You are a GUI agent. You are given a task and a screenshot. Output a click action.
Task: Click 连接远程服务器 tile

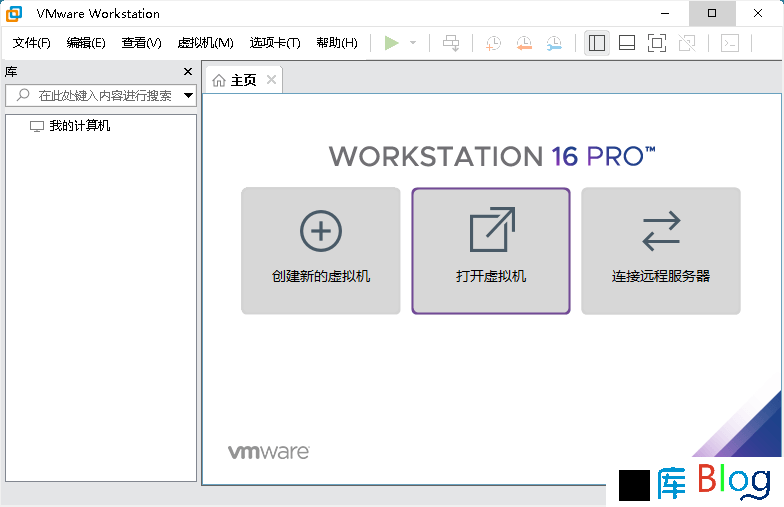pyautogui.click(x=660, y=250)
